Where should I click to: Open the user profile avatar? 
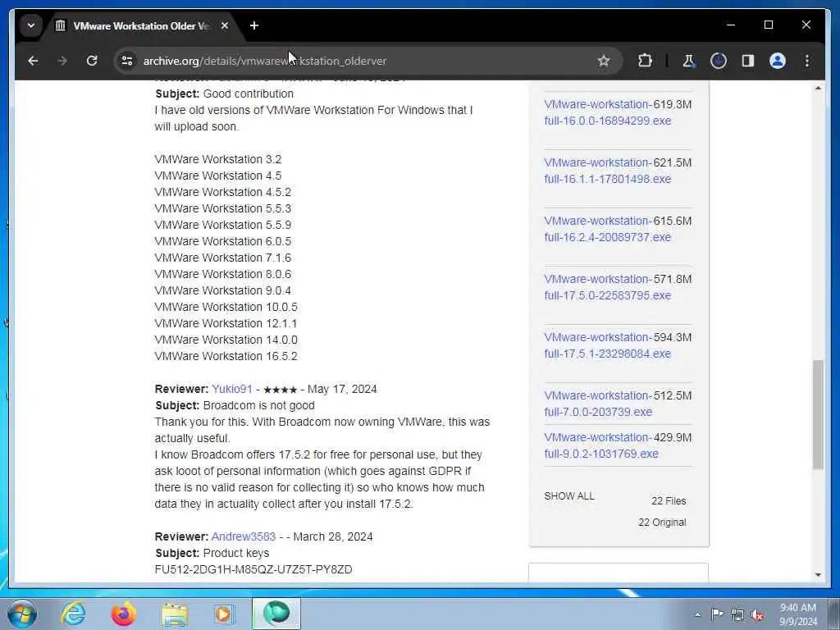(778, 61)
